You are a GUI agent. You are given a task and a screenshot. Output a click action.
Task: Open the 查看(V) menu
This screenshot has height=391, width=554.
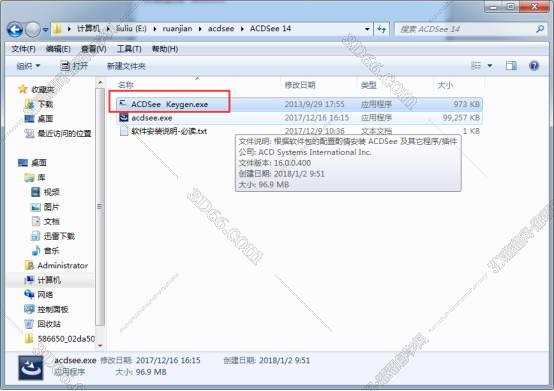point(94,49)
